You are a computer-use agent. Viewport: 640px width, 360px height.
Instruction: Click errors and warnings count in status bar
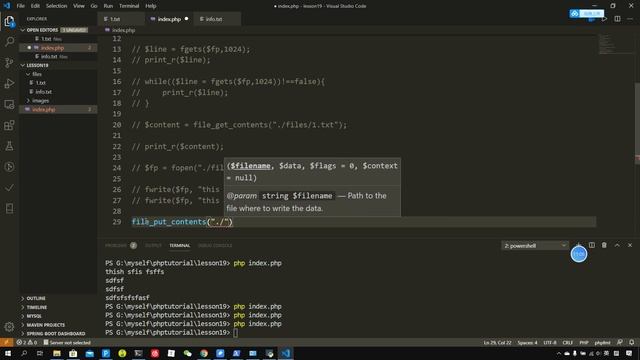(x=27, y=342)
